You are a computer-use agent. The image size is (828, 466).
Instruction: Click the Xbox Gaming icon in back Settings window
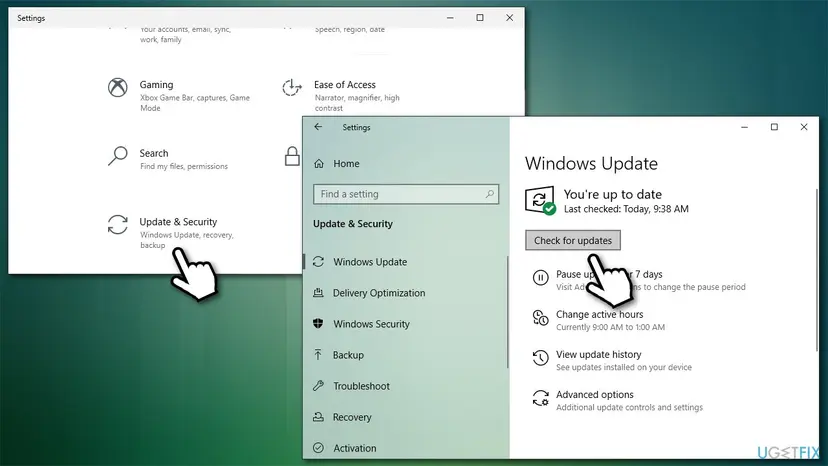[x=117, y=87]
